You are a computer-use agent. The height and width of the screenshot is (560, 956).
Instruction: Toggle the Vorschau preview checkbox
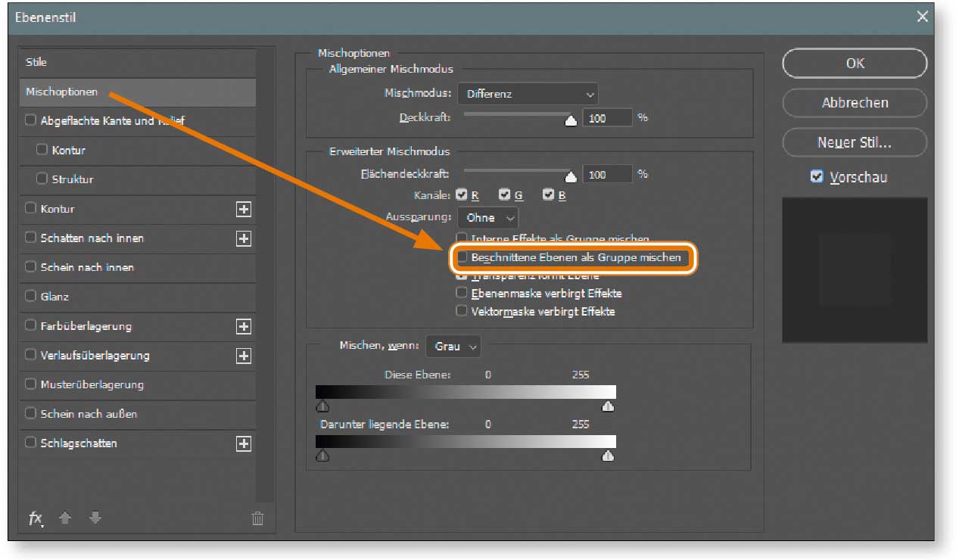(x=816, y=177)
